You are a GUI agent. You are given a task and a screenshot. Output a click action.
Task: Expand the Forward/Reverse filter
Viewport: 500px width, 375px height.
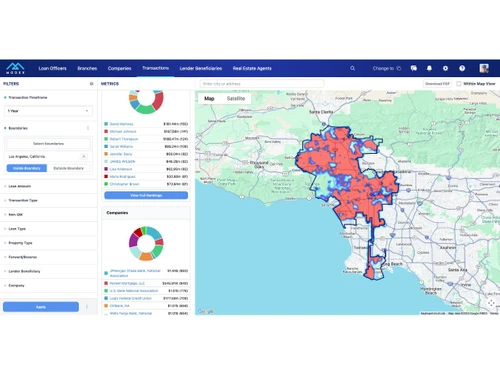coord(49,257)
